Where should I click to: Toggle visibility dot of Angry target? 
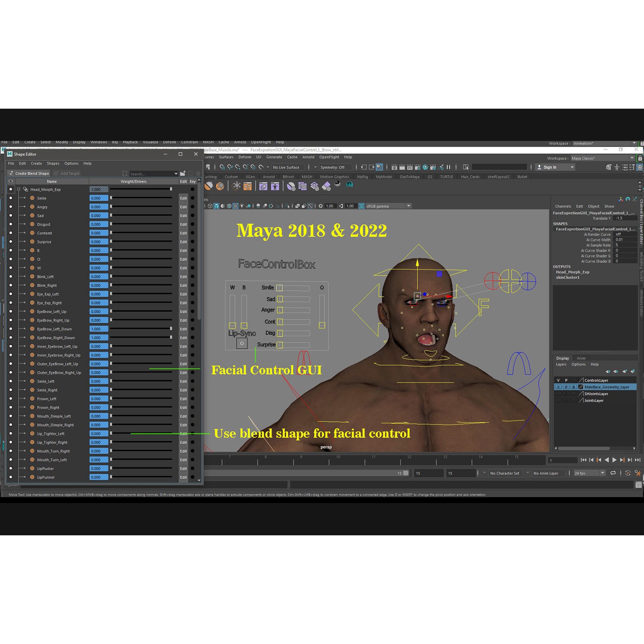(x=11, y=207)
